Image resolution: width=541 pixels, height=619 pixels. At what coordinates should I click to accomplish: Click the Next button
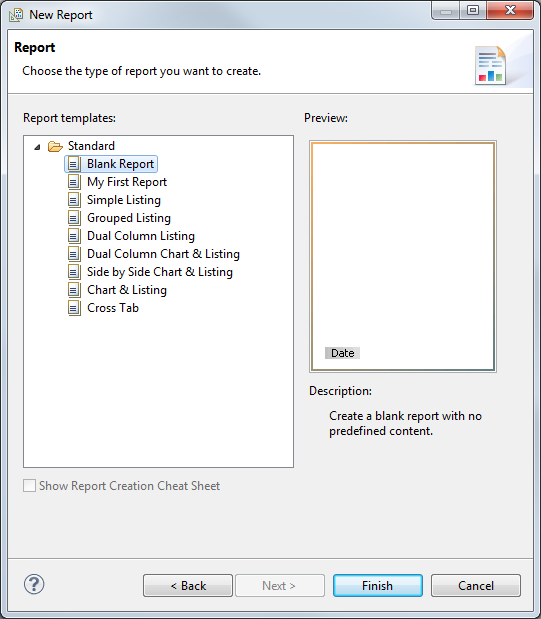click(280, 585)
